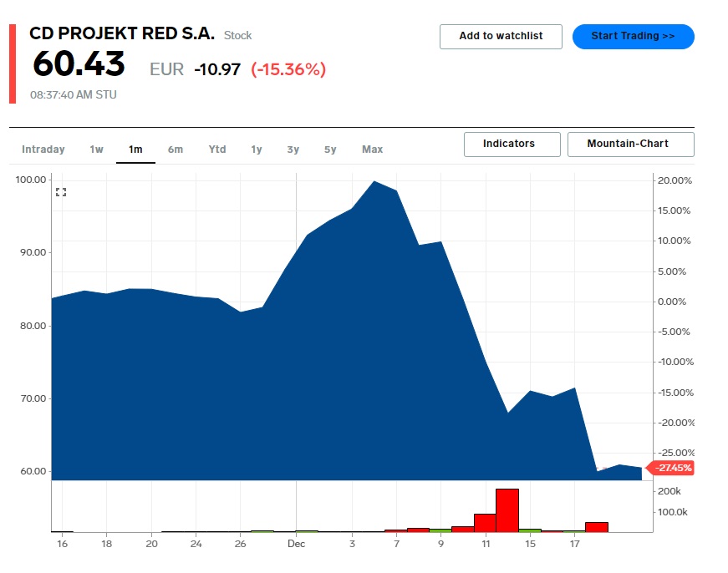Click the 17 date axis label
728x573 pixels.
pyautogui.click(x=575, y=544)
